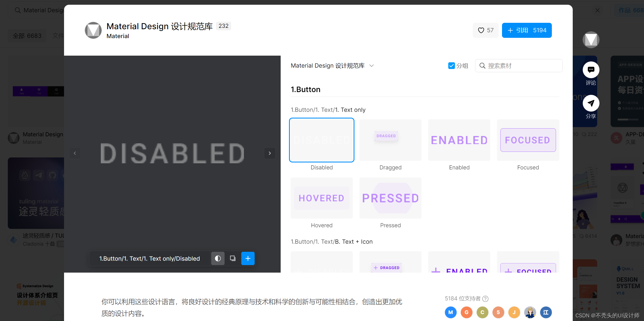This screenshot has height=321, width=644.
Task: Click the preview path label ending in Disabled
Action: point(150,259)
